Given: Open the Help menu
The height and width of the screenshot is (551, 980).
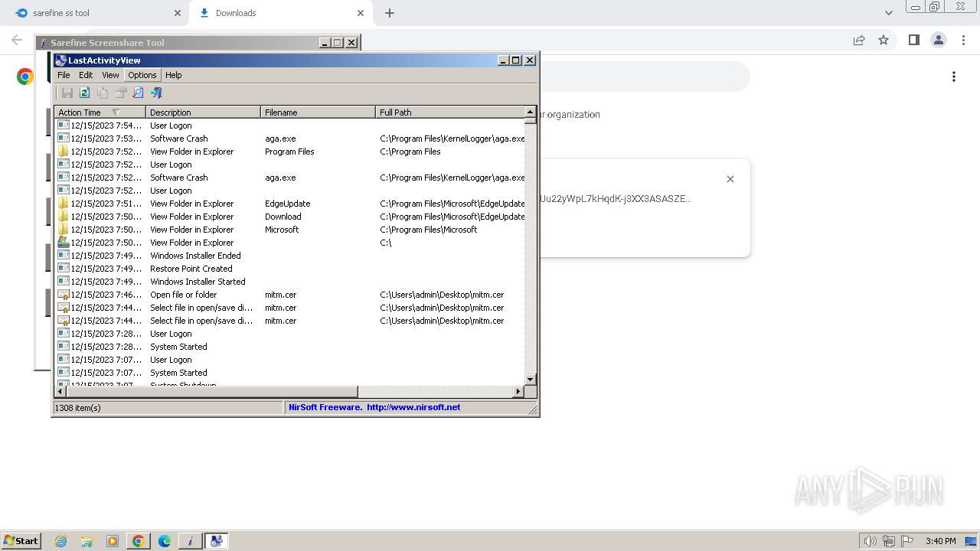Looking at the screenshot, I should (x=174, y=75).
